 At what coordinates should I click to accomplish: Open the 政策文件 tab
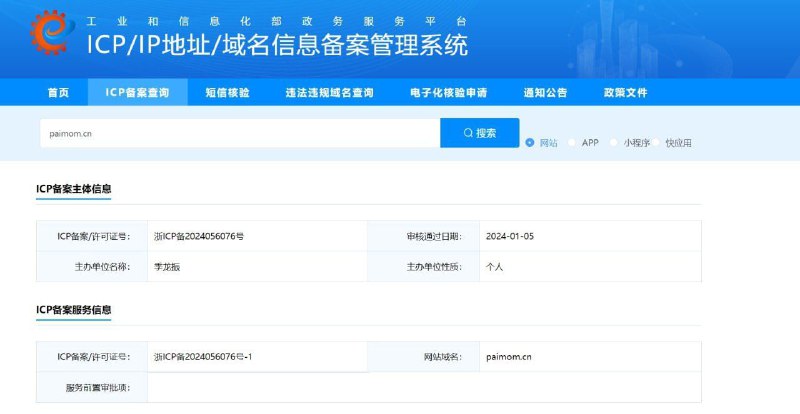(x=625, y=92)
